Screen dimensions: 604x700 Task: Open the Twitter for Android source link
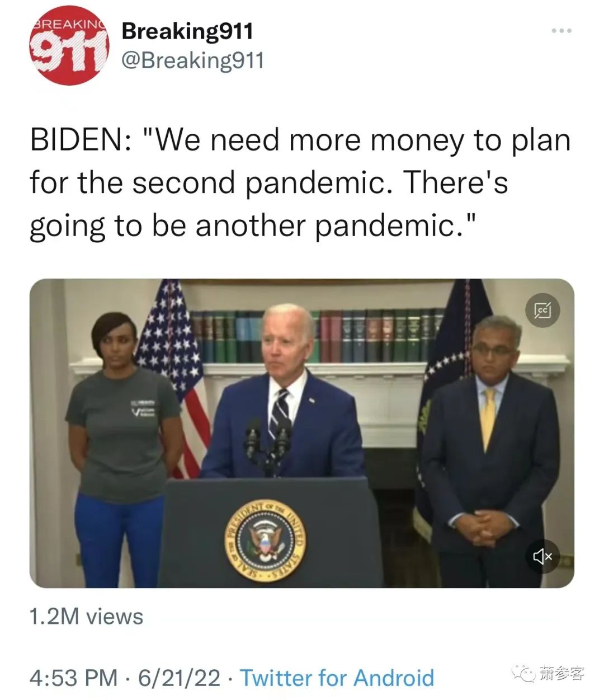coord(337,678)
